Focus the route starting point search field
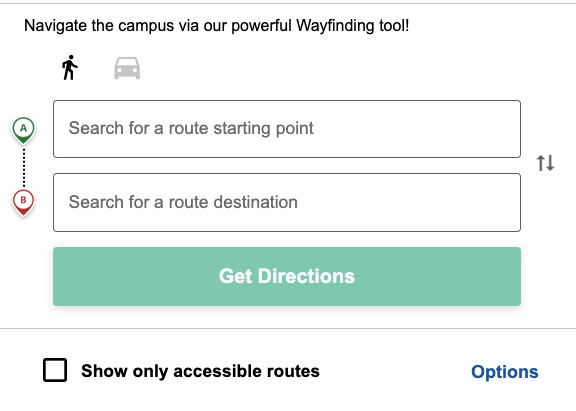The width and height of the screenshot is (576, 411). click(x=287, y=129)
